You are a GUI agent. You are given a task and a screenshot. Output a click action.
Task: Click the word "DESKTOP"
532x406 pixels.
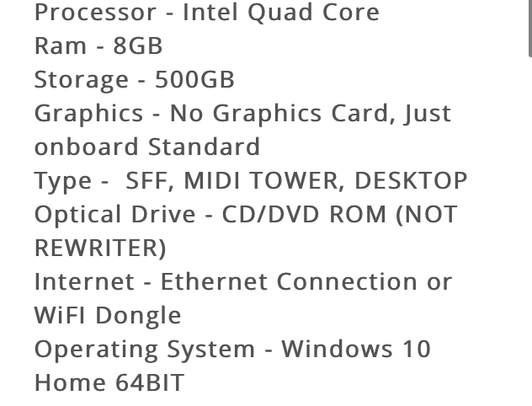pyautogui.click(x=411, y=180)
